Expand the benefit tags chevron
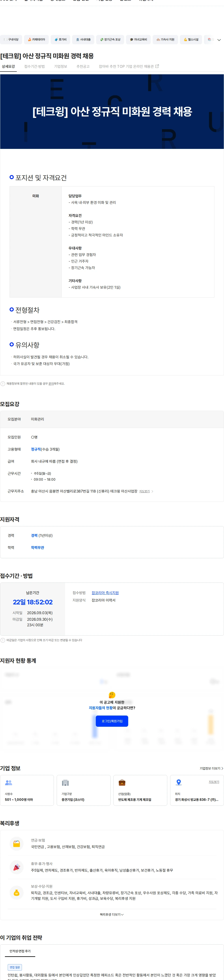224x980 pixels. (x=219, y=40)
